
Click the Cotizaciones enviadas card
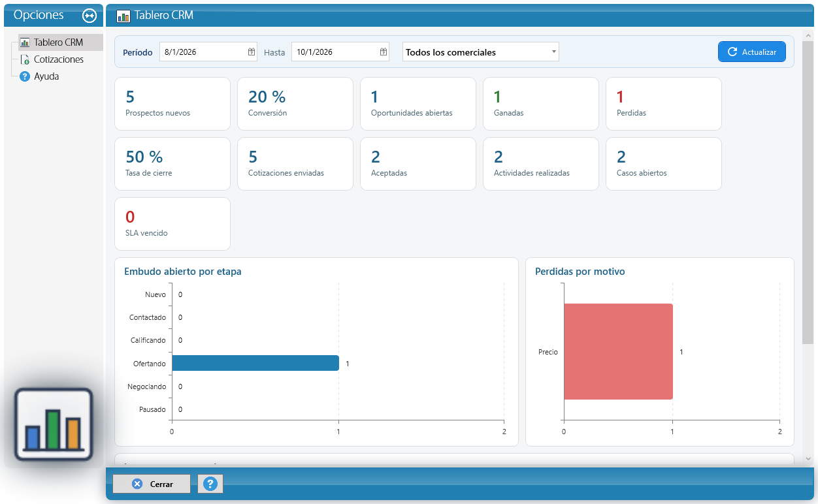click(295, 164)
